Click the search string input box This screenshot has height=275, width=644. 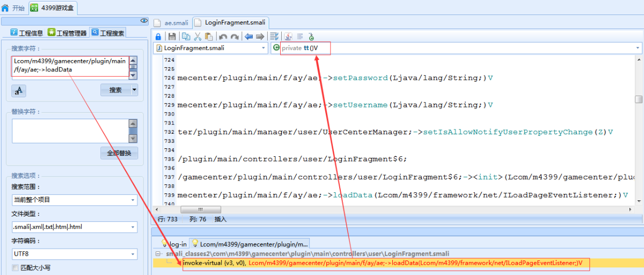[x=70, y=67]
